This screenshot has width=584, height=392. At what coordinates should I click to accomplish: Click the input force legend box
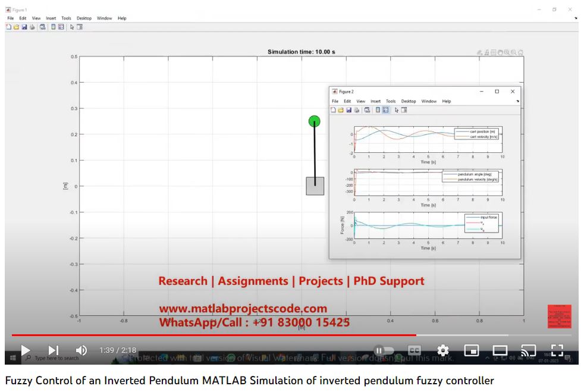tap(481, 223)
